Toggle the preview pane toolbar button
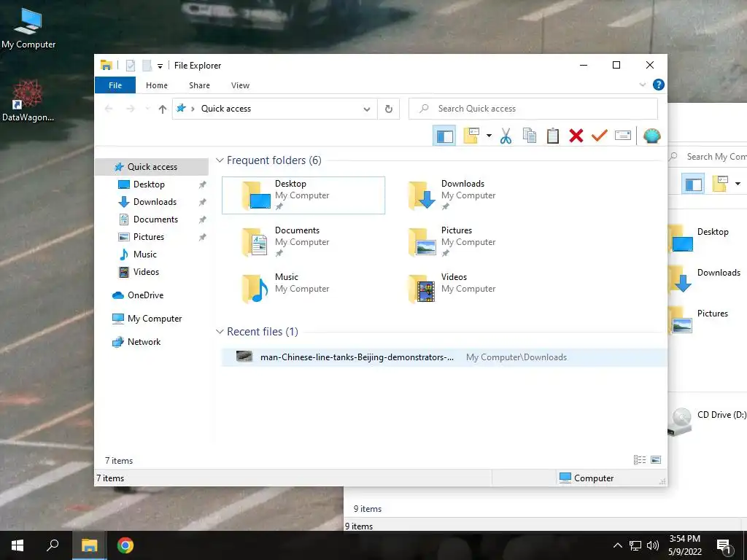This screenshot has height=560, width=747. click(444, 136)
